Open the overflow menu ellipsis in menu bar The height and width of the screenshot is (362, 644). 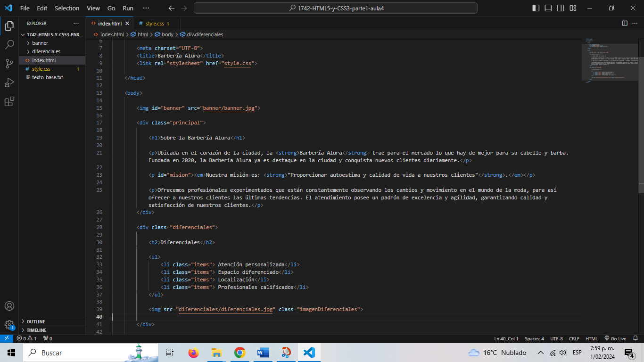146,8
